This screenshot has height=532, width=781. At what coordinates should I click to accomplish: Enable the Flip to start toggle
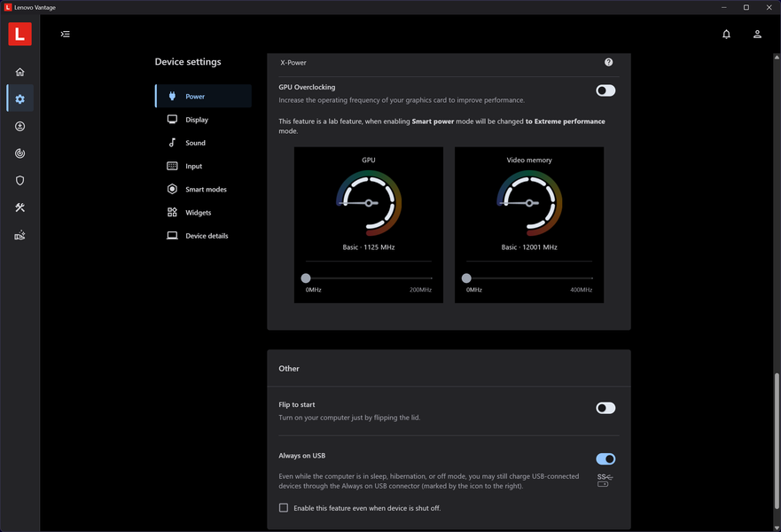(605, 408)
